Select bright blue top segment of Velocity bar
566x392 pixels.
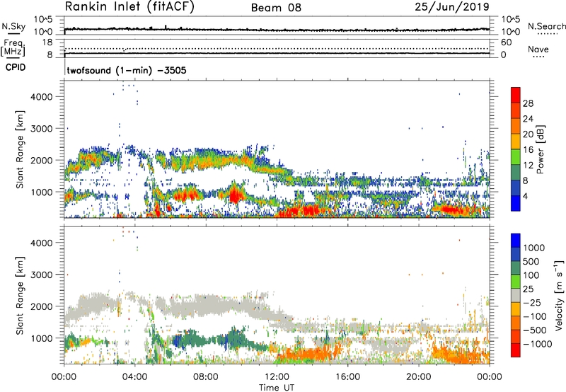pos(516,241)
